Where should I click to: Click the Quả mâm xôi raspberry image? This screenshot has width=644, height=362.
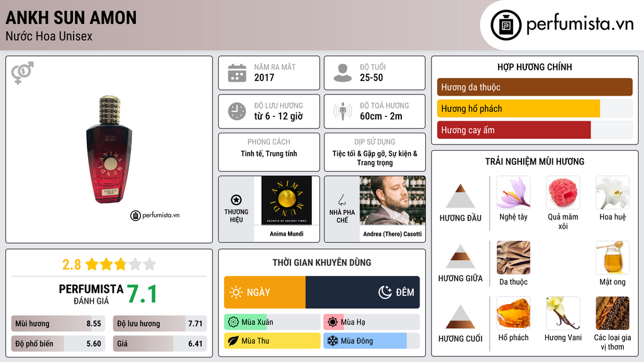pos(563,192)
